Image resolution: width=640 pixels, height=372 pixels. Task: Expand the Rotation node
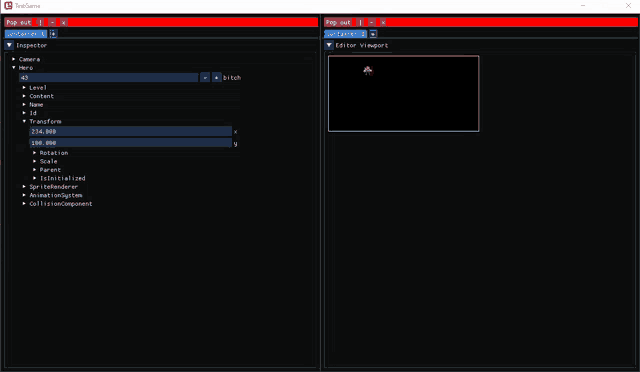(x=35, y=153)
